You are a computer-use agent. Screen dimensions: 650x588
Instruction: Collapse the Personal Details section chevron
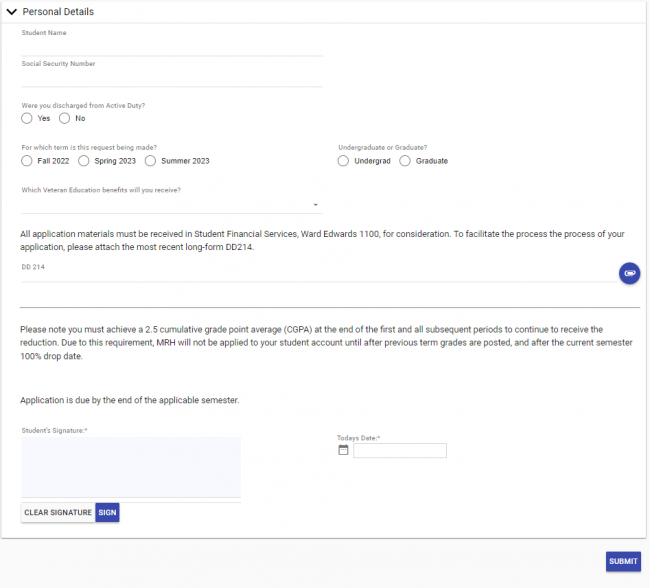(x=12, y=12)
